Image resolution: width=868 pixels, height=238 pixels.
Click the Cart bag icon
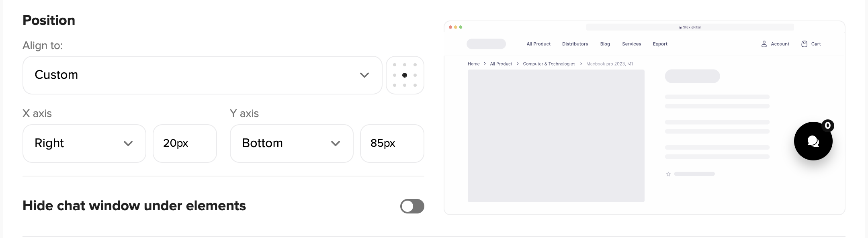pyautogui.click(x=804, y=44)
